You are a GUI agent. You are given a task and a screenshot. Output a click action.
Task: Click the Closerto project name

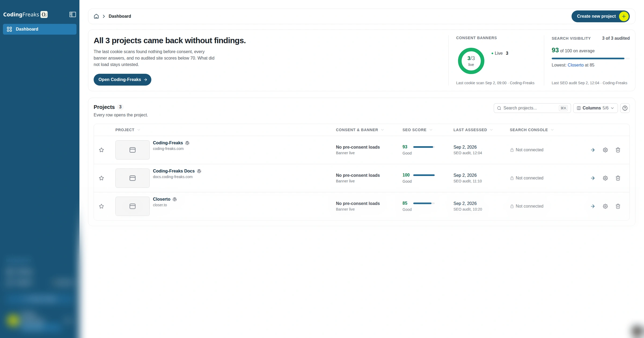[x=162, y=199]
